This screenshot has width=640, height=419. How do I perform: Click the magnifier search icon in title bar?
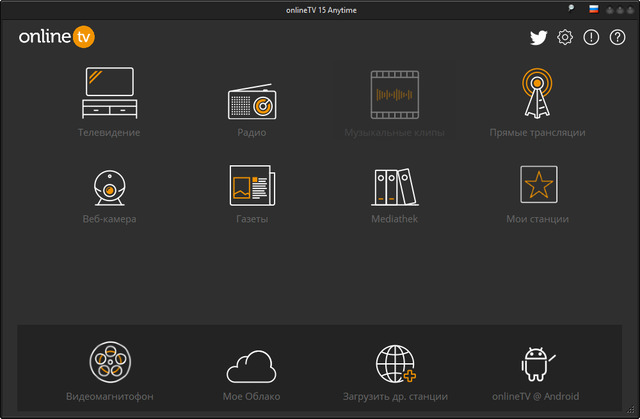(x=571, y=8)
